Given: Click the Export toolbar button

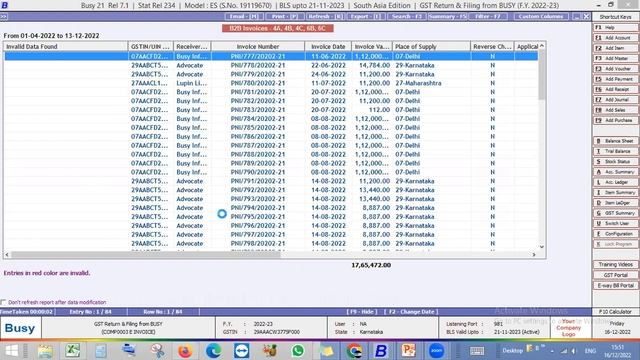Looking at the screenshot, I should pyautogui.click(x=365, y=16).
